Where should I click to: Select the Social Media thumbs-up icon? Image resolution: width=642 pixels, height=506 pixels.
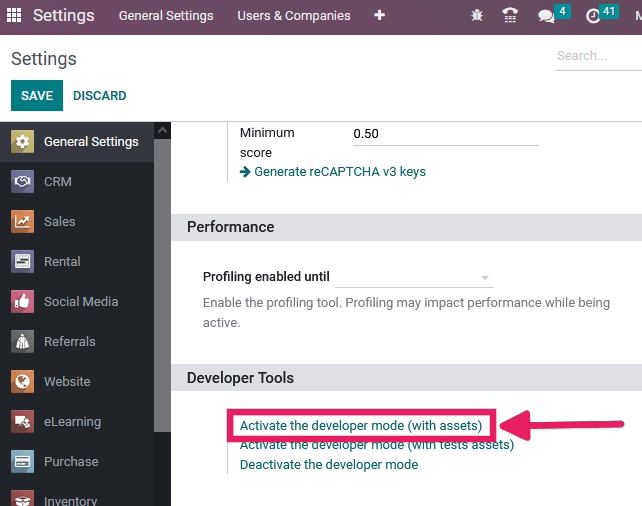pos(22,302)
